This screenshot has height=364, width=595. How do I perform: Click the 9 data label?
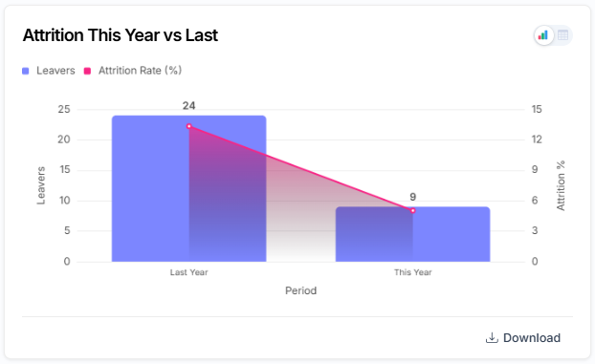tap(413, 197)
